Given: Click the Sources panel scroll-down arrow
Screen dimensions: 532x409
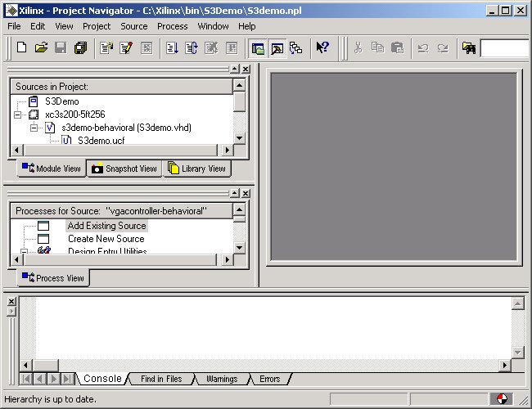Looking at the screenshot, I should (239, 138).
